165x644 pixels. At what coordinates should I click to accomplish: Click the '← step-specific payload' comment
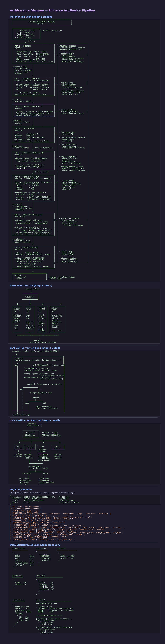tap(69, 502)
